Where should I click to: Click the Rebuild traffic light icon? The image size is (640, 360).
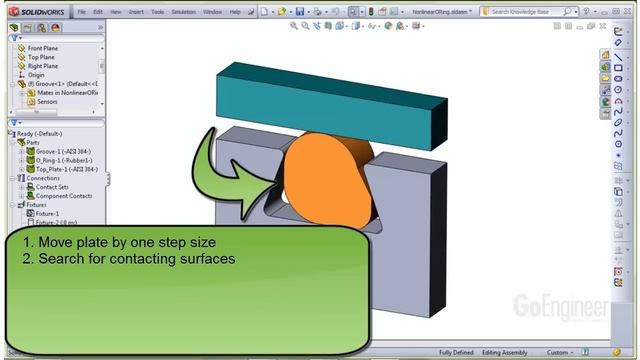[x=371, y=11]
